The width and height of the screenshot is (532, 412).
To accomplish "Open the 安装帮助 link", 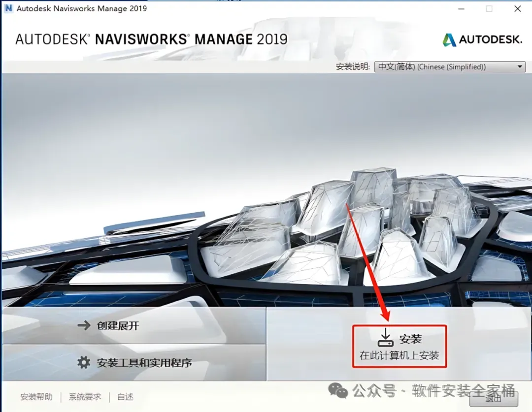I will [36, 397].
